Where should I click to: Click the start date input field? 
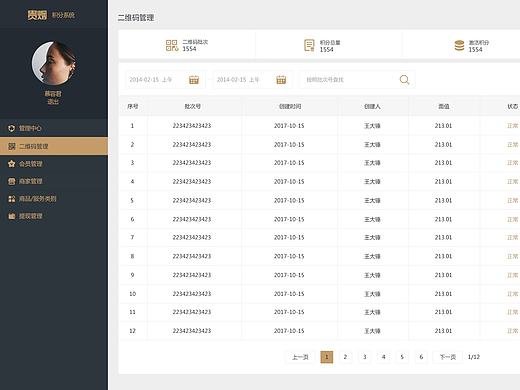click(x=165, y=80)
